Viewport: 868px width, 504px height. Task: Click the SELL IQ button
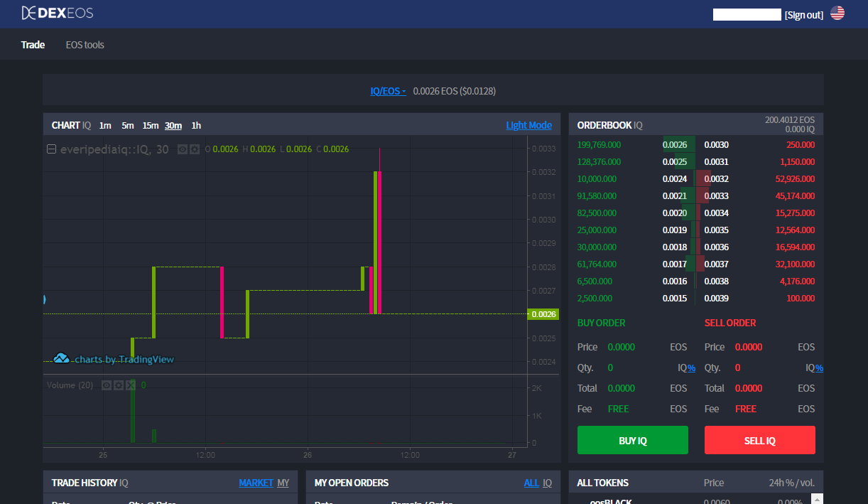760,440
